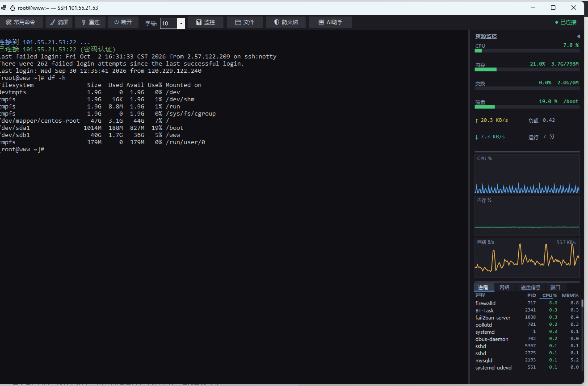Image resolution: width=588 pixels, height=386 pixels.
Task: Click the 已连接 connection status indicator
Action: coord(566,22)
